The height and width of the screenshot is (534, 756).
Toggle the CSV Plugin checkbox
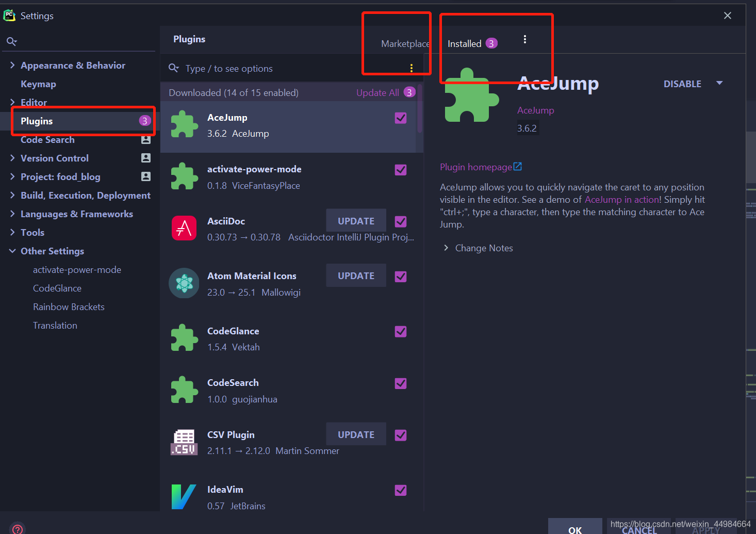(401, 435)
